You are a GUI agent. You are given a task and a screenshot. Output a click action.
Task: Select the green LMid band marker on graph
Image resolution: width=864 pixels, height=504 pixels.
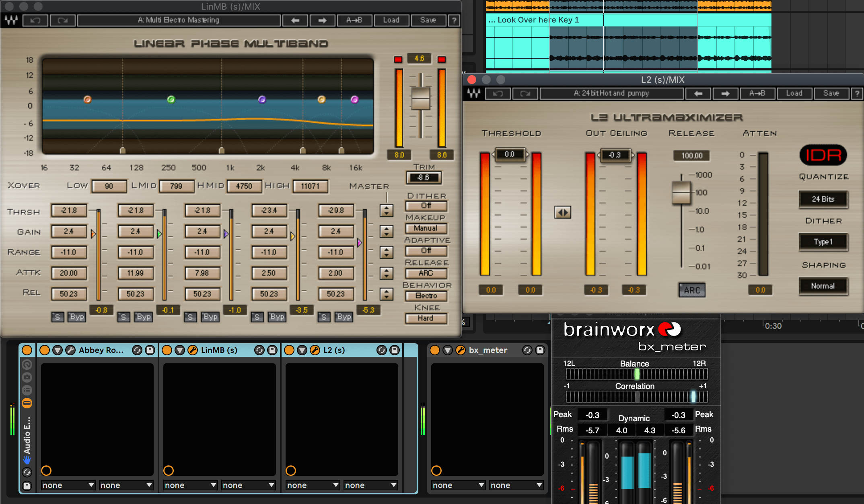click(171, 99)
